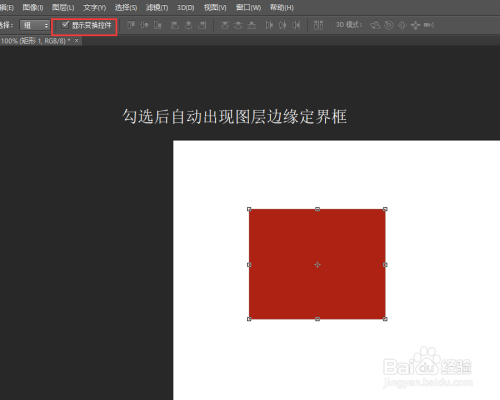Click the bottom-right transform handle

point(385,319)
